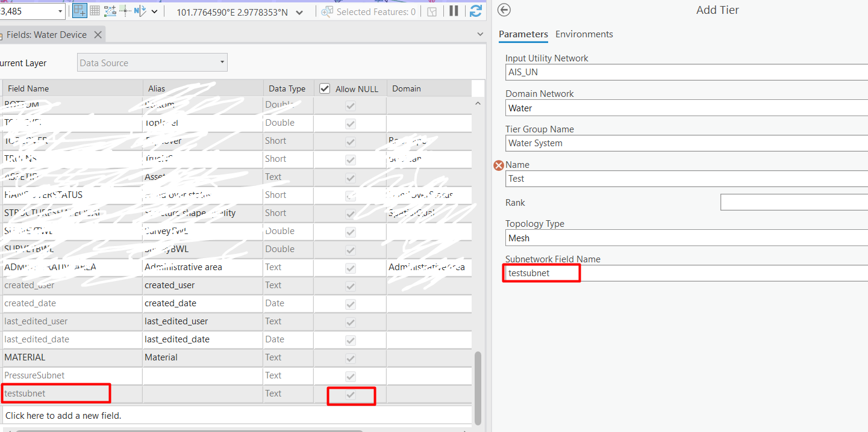Click the back arrow in Add Tier pane

coord(504,10)
